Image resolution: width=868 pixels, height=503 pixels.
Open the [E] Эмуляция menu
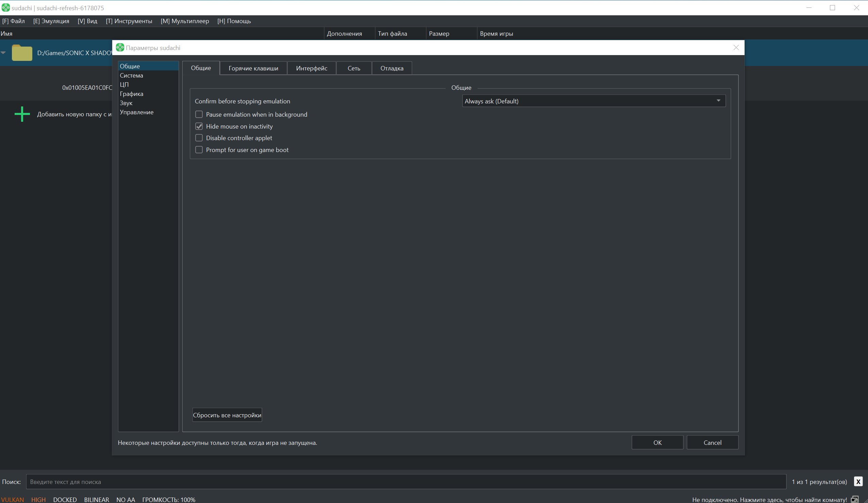(x=51, y=21)
